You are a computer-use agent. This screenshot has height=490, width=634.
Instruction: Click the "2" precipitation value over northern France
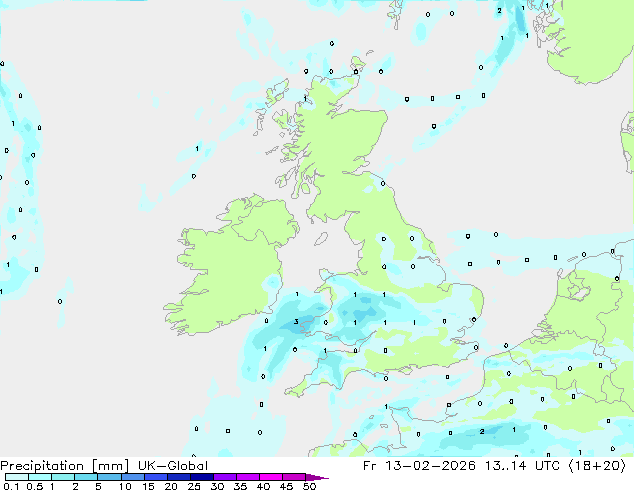(482, 432)
